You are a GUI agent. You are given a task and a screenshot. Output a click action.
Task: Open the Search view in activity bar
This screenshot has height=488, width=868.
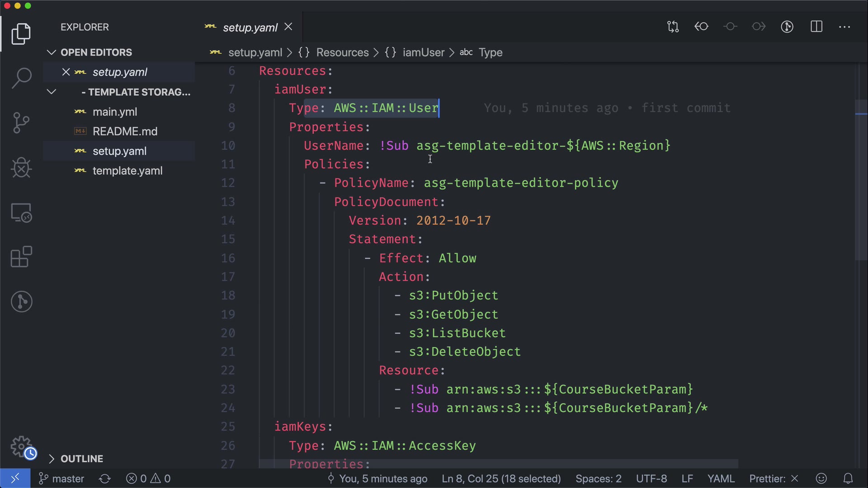tap(21, 78)
